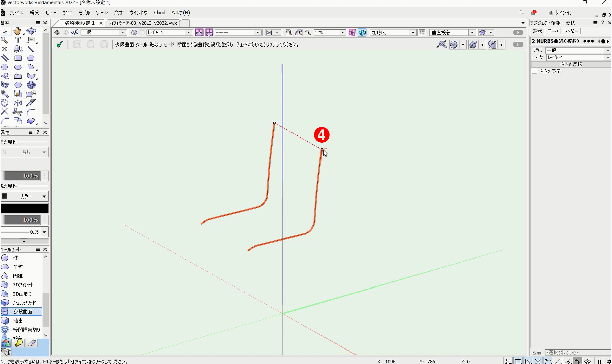Click the 名前 input field
The height and width of the screenshot is (364, 612).
[578, 352]
